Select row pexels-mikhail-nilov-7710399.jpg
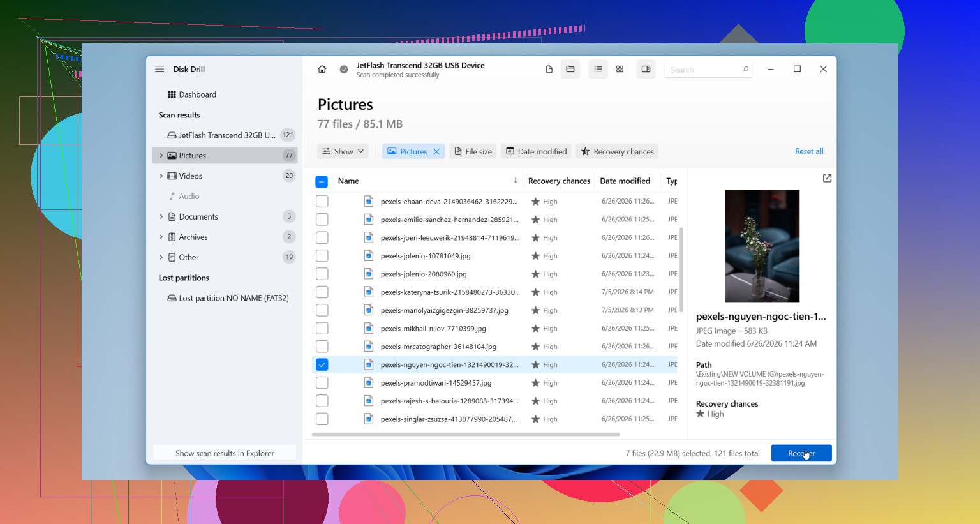 pyautogui.click(x=494, y=328)
